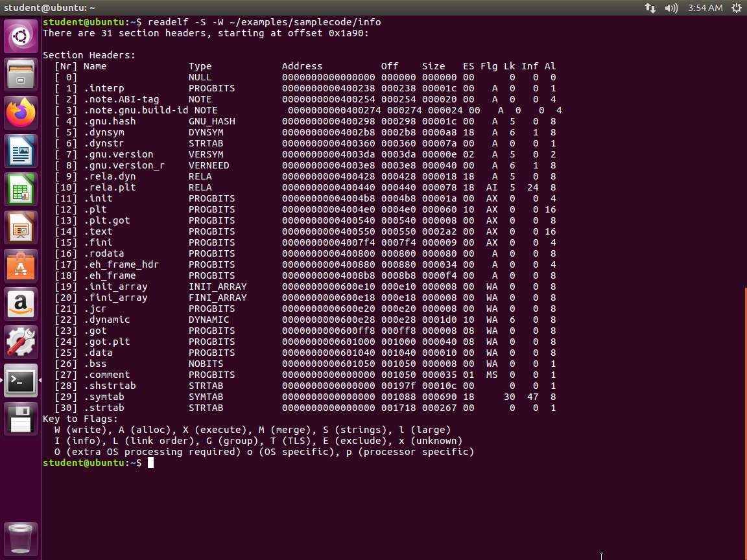Focus the Terminal launcher icon
The height and width of the screenshot is (560, 747).
(x=21, y=381)
